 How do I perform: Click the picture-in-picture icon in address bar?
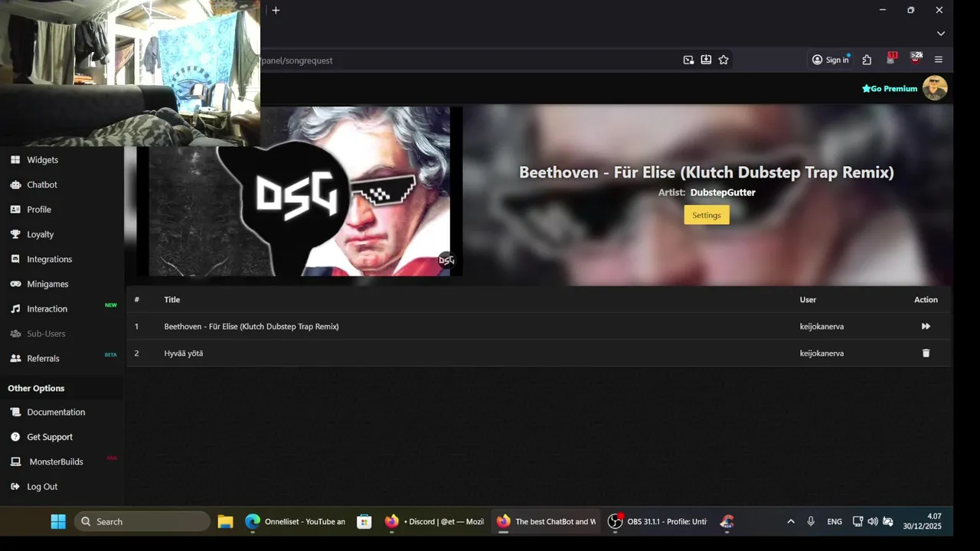pyautogui.click(x=688, y=60)
